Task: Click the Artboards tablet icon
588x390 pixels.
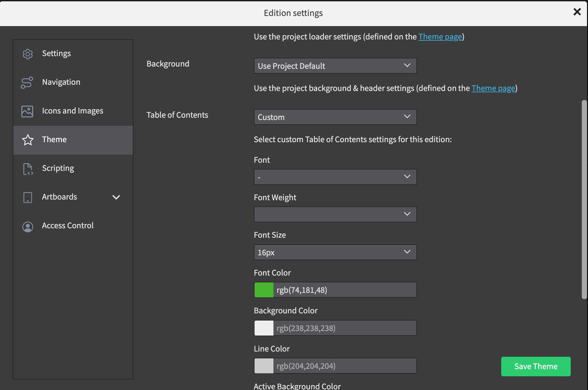Action: point(28,197)
